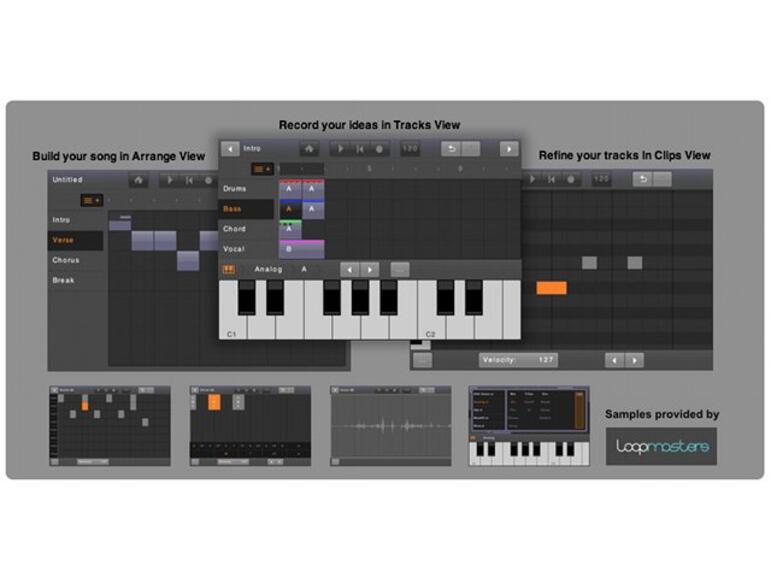Select the second Bass clip A
This screenshot has width=770, height=578.
pyautogui.click(x=313, y=209)
